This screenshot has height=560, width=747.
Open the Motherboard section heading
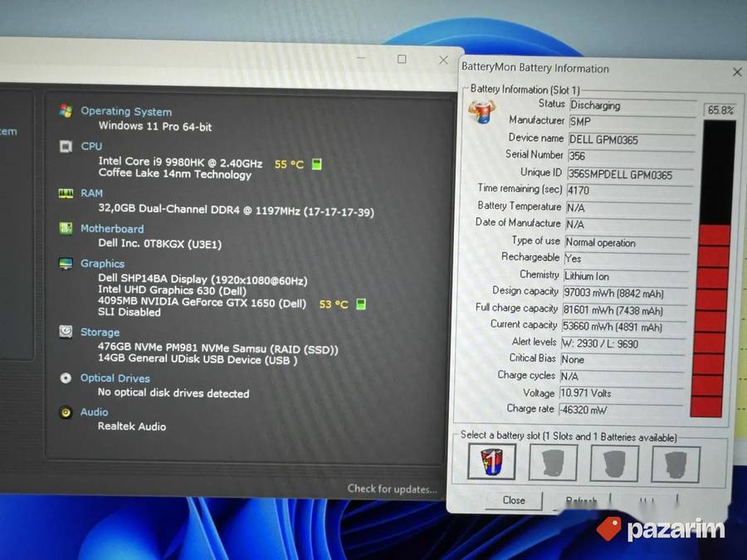tap(112, 229)
